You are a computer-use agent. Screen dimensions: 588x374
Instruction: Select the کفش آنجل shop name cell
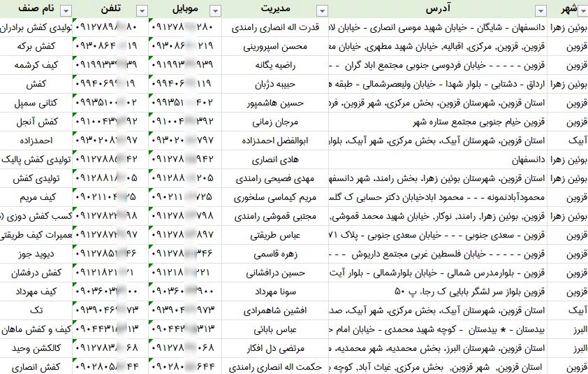point(36,122)
